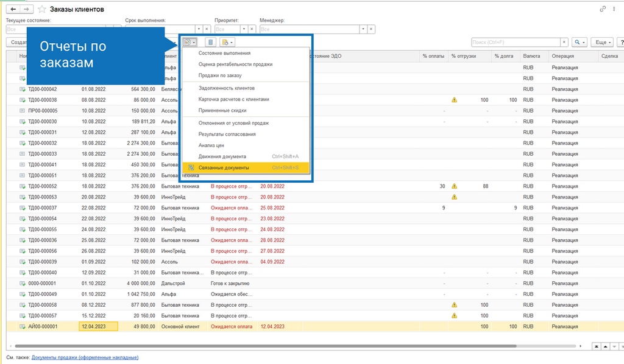This screenshot has width=624, height=364.
Task: Open the Срок выполнения dropdown arrow
Action: point(199,29)
